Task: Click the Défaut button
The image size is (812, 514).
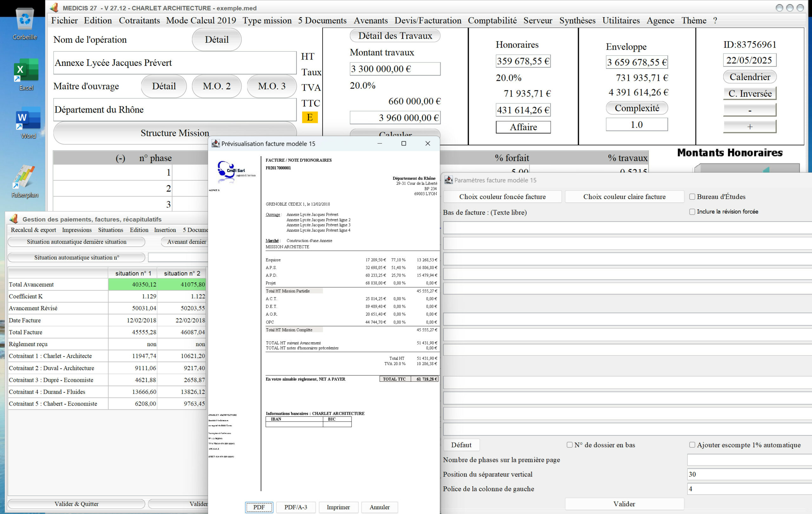Action: pos(461,445)
